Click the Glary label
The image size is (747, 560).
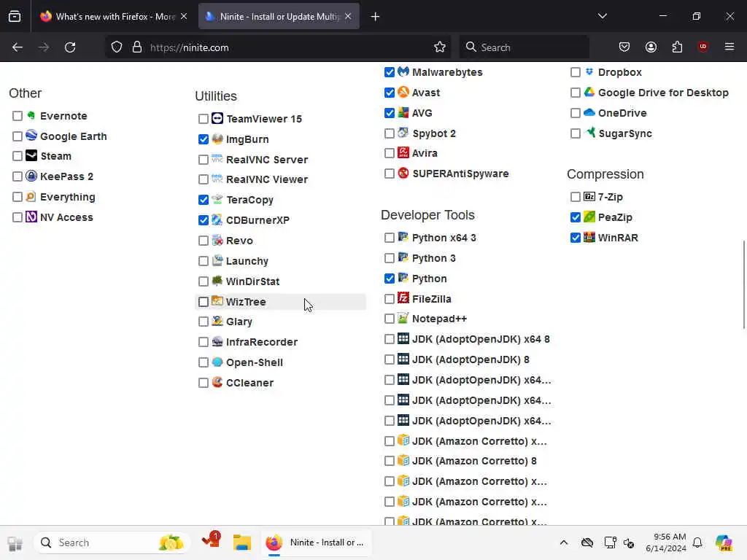click(x=239, y=322)
